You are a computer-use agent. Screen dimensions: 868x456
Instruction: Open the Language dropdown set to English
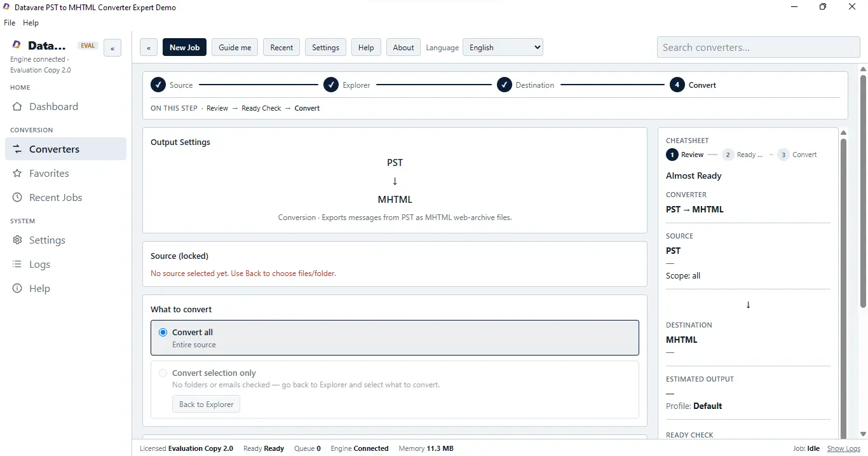pyautogui.click(x=503, y=47)
